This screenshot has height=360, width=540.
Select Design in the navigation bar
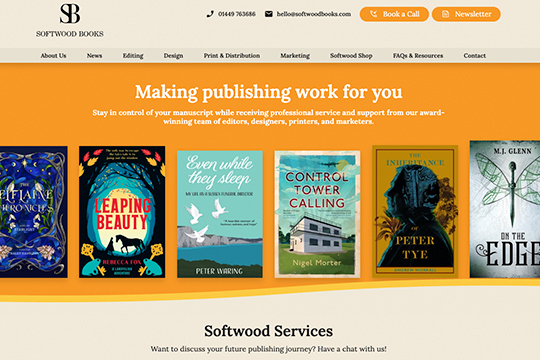point(173,55)
